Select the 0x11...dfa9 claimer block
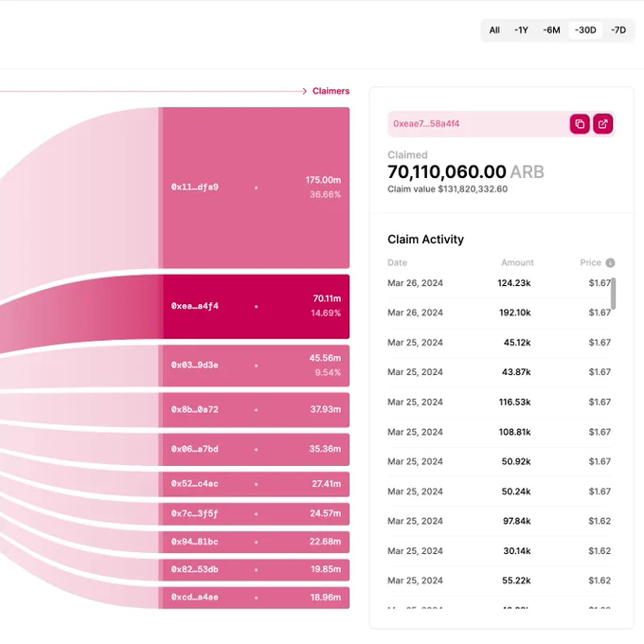This screenshot has height=644, width=644. [254, 188]
